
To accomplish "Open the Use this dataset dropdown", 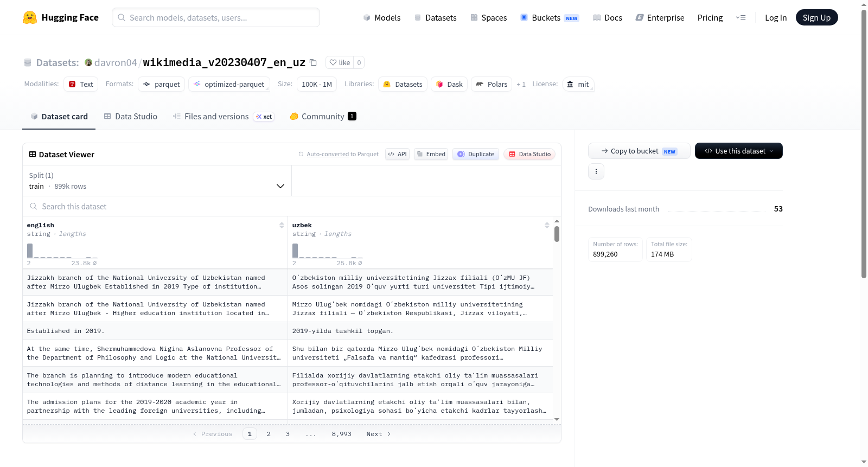I will click(x=739, y=151).
